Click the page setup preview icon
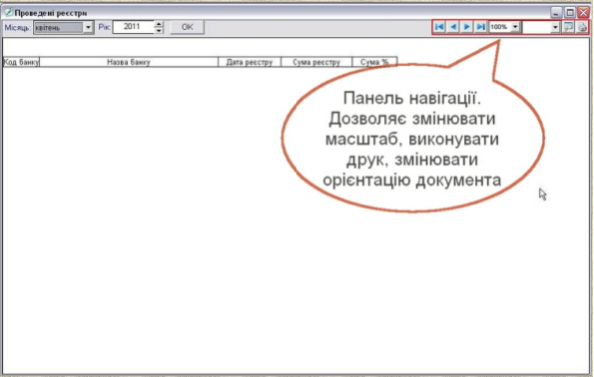Viewport: 594px width, 377px height. 568,27
